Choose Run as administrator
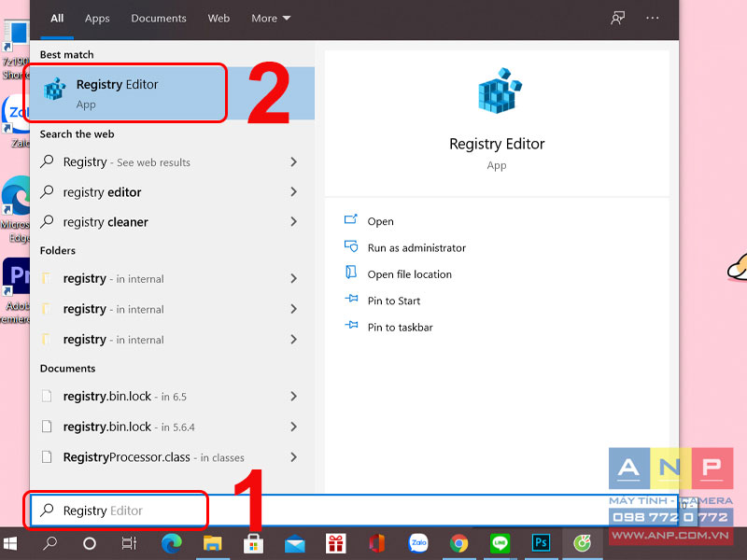The image size is (747, 560). (x=416, y=248)
